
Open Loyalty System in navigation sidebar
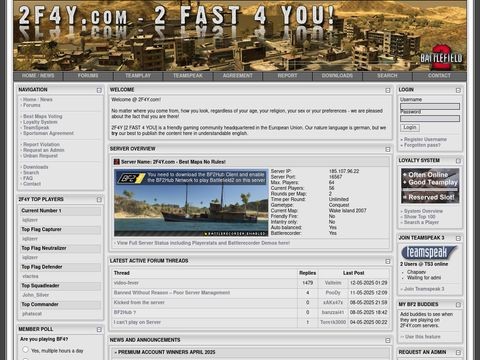pos(40,122)
